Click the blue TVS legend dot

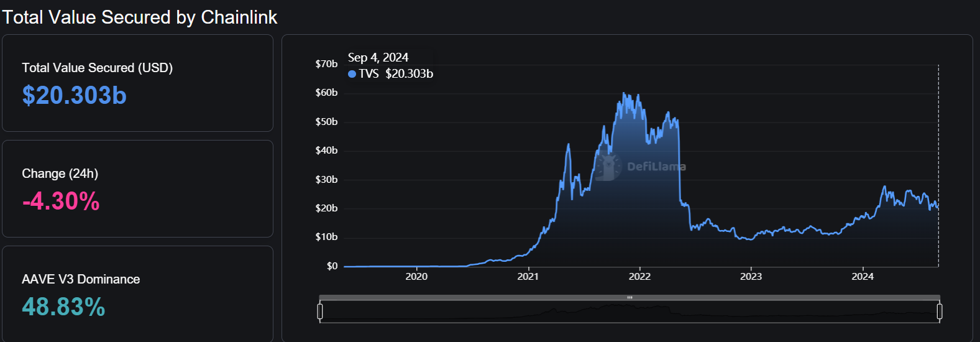point(352,74)
